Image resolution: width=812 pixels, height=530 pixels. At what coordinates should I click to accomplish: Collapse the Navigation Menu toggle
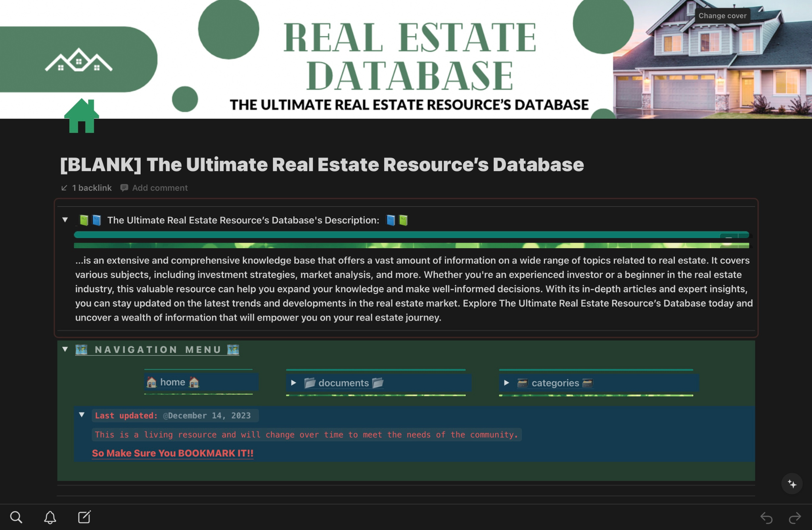click(65, 349)
